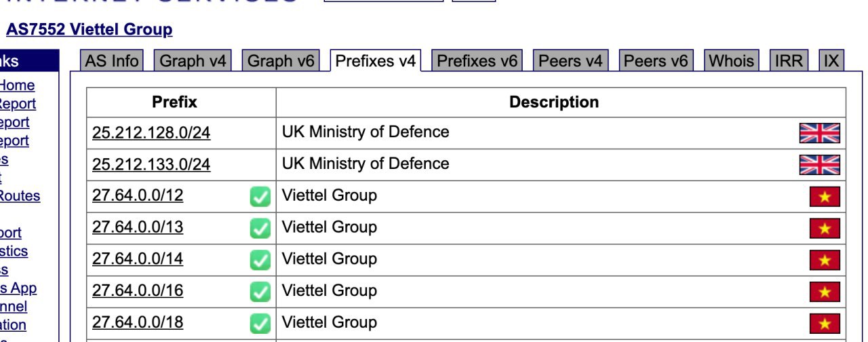Click Vietnam flag icon in 27.64.0.0/12 row
Image resolution: width=868 pixels, height=342 pixels.
(825, 197)
